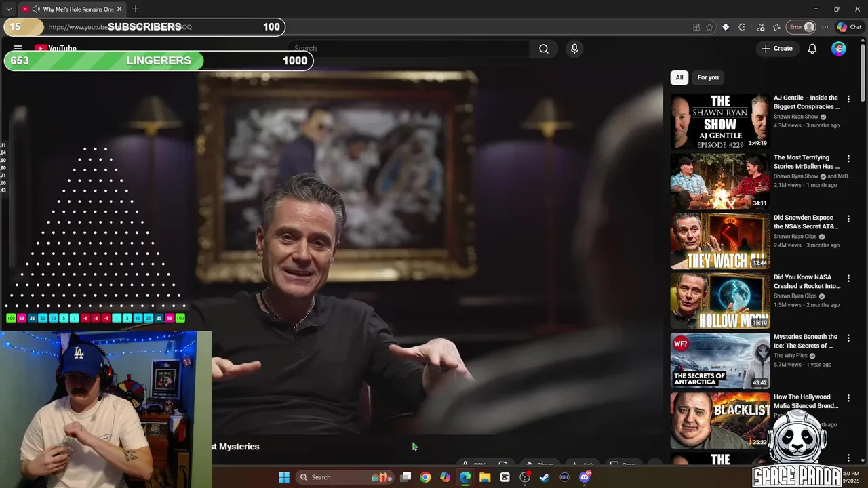Open a new browser tab
Screen dimensions: 868x488
[x=136, y=9]
